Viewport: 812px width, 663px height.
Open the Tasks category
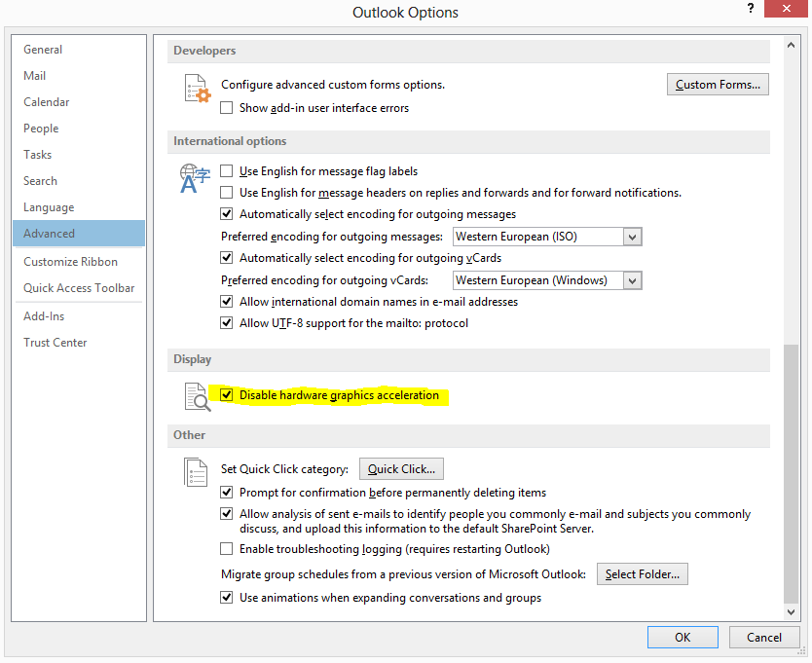tap(79, 155)
